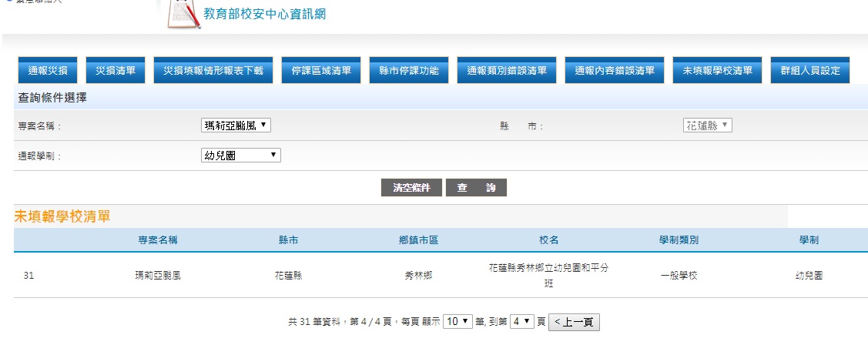Click the clipboard logo icon in the header
868x355 pixels.
point(183,15)
